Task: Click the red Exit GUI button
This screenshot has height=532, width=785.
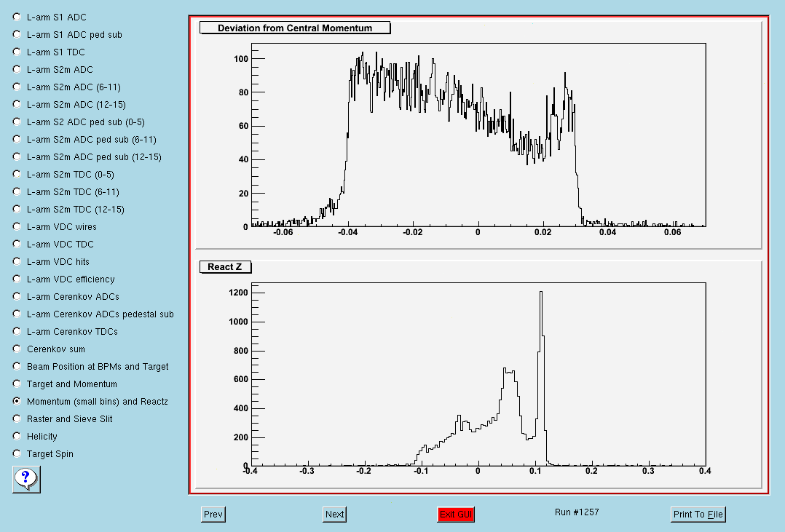Action: point(456,515)
